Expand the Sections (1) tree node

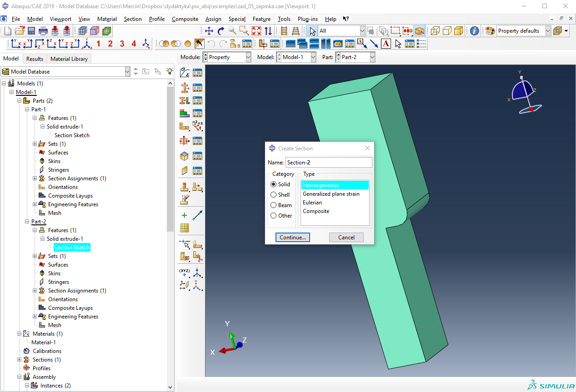(x=20, y=360)
